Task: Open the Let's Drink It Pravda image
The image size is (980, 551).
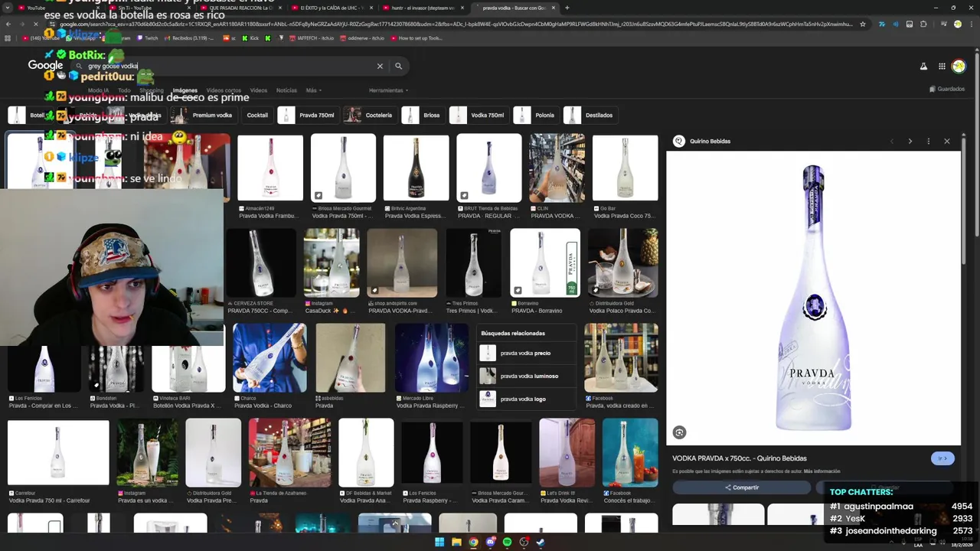Action: coord(567,452)
